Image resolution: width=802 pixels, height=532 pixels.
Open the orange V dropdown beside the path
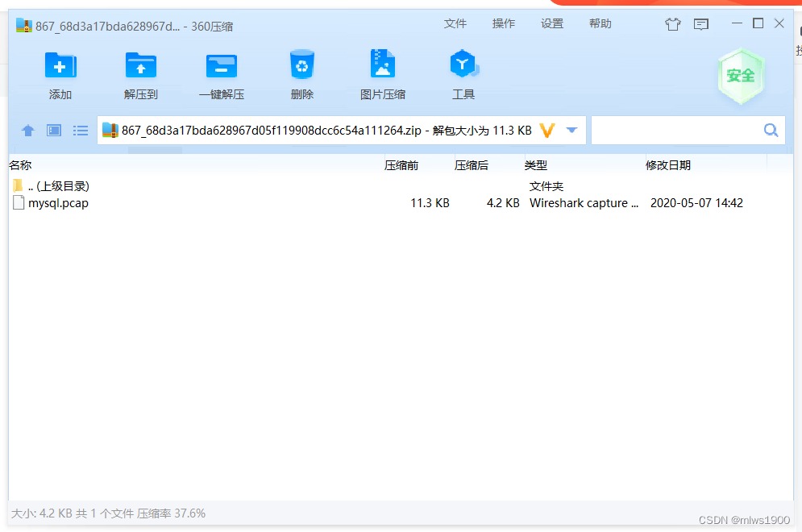547,130
